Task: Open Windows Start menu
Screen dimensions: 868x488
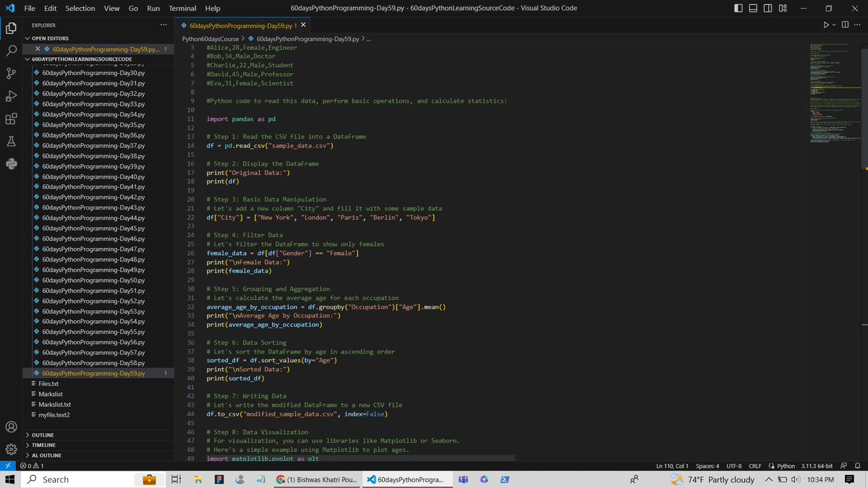Action: pyautogui.click(x=11, y=479)
